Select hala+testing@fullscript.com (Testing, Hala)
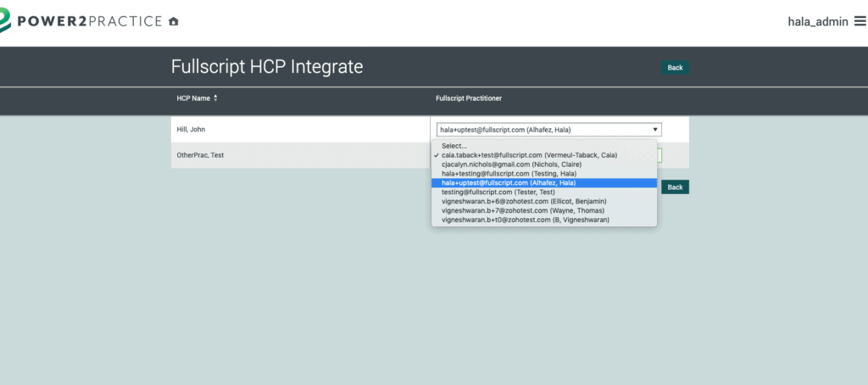Screen dimensions: 868x385 click(544, 173)
